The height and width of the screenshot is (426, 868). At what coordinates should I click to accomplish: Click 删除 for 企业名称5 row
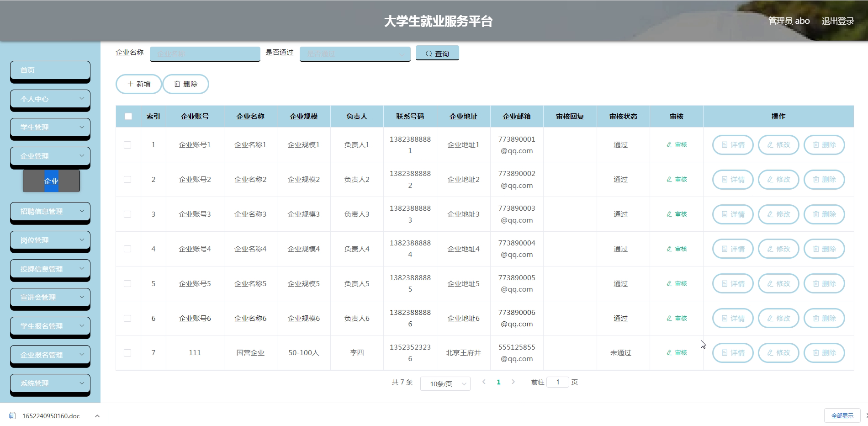click(x=824, y=284)
